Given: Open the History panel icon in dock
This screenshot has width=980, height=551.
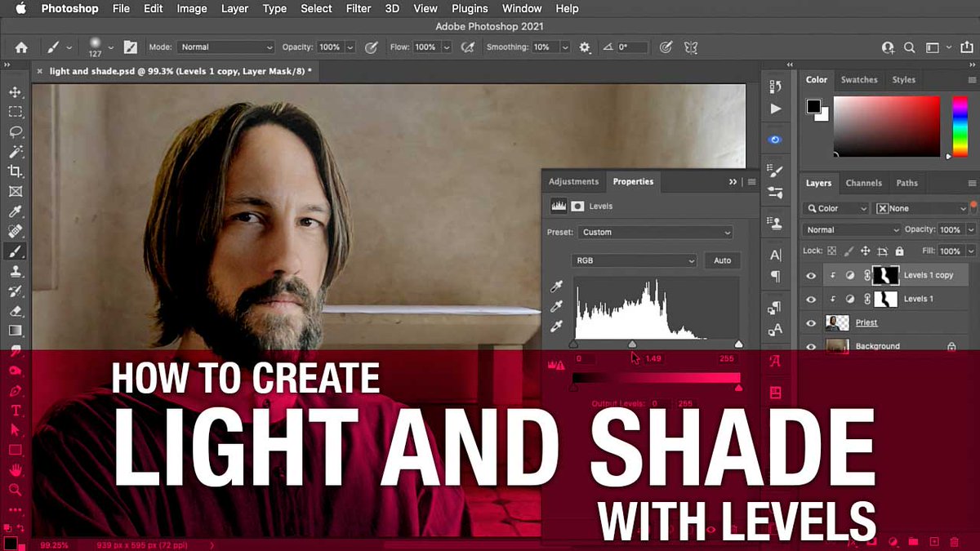Looking at the screenshot, I should point(775,86).
